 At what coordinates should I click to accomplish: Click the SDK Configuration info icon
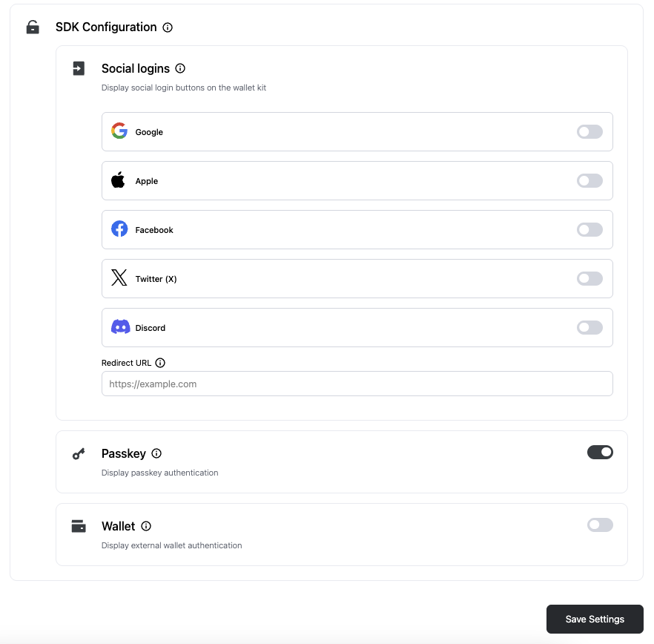(x=167, y=27)
